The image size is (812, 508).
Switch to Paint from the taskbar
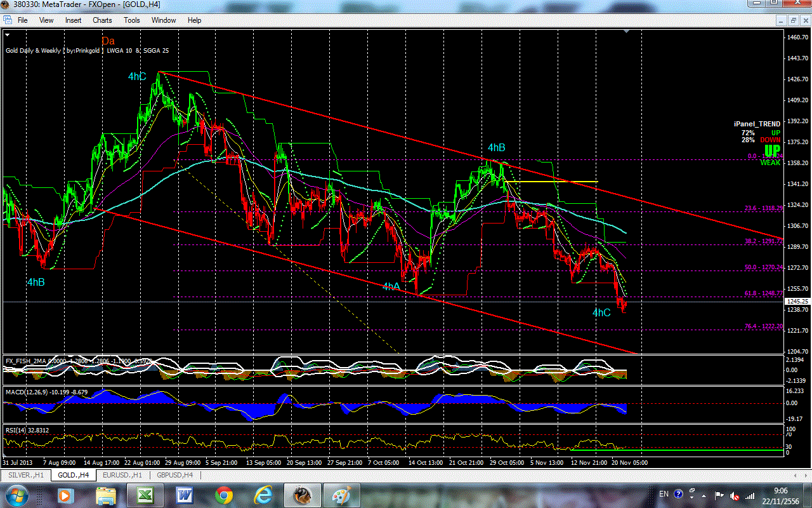click(343, 495)
